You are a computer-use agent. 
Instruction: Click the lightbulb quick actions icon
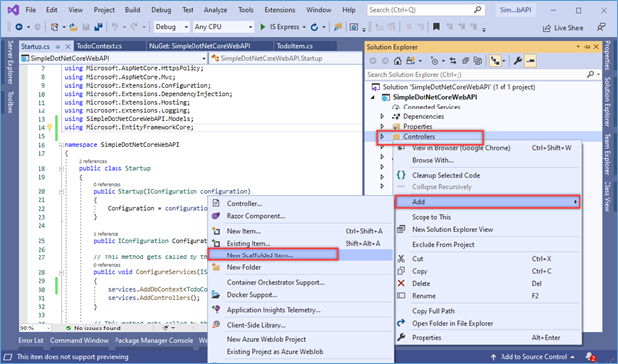(50, 127)
